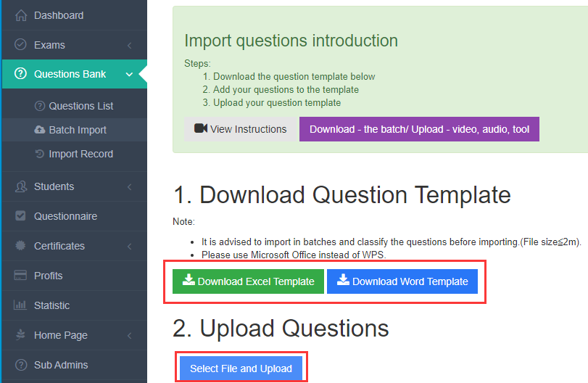Click the Exams checkmark circle icon

click(20, 45)
